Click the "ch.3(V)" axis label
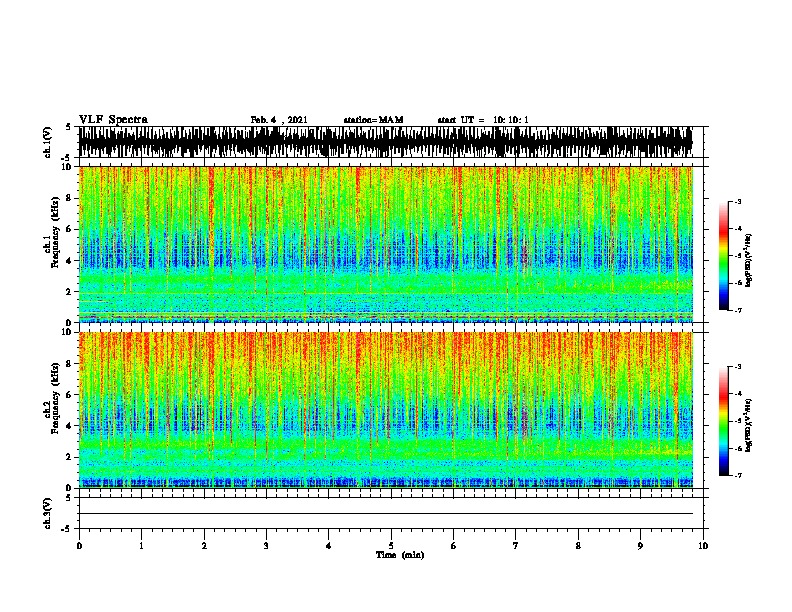792x612 pixels. click(x=48, y=513)
